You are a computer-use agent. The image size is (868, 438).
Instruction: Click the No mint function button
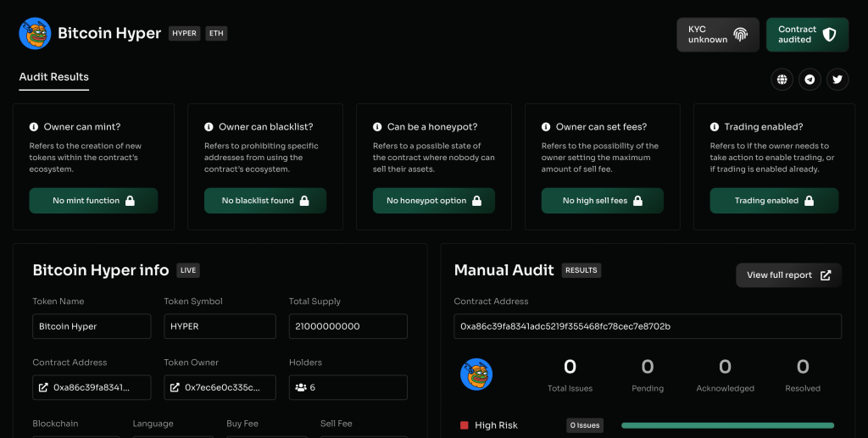pos(93,201)
